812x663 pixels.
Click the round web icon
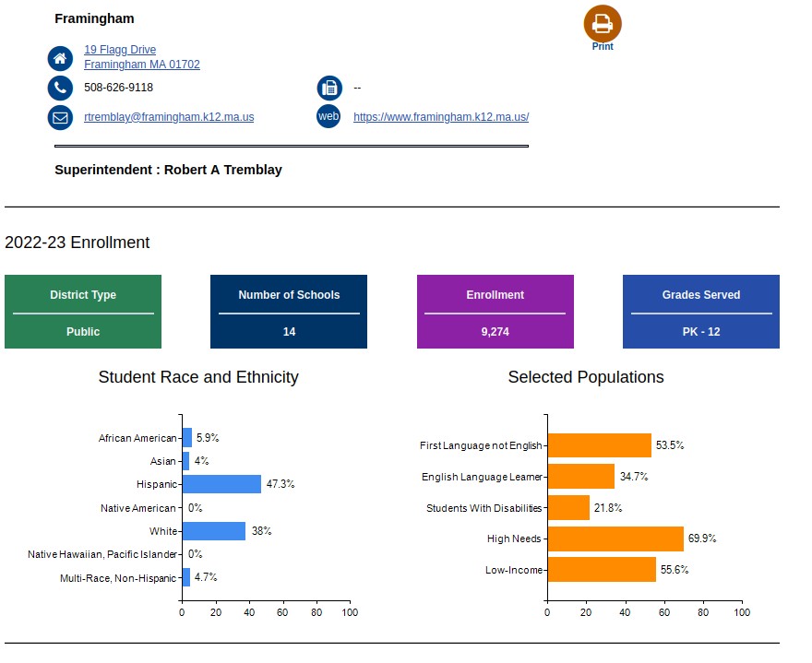[328, 116]
